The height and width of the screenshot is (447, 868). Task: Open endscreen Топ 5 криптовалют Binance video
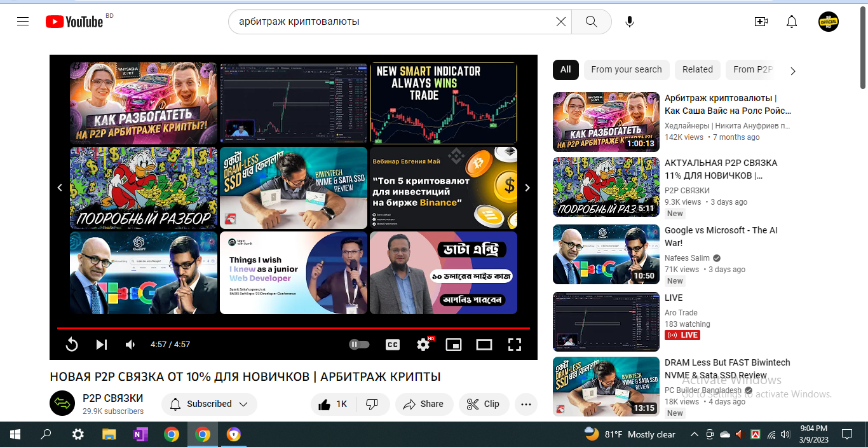click(x=444, y=188)
